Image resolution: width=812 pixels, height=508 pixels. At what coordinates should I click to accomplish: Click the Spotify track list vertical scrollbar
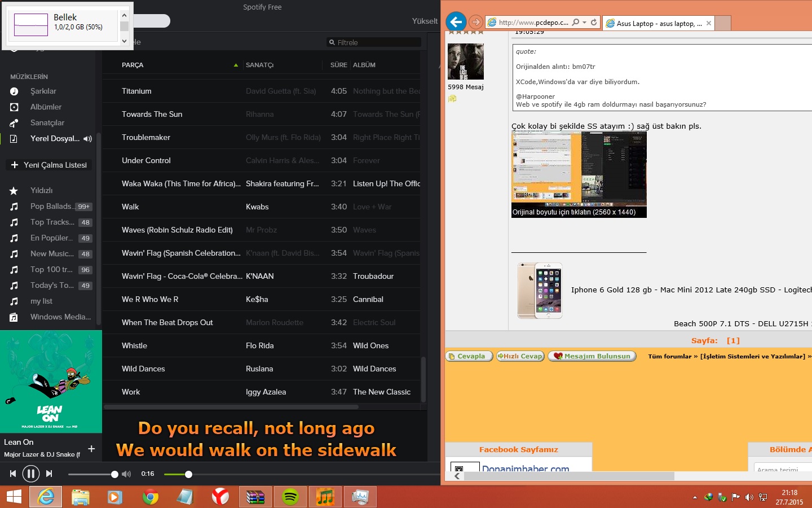[423, 379]
